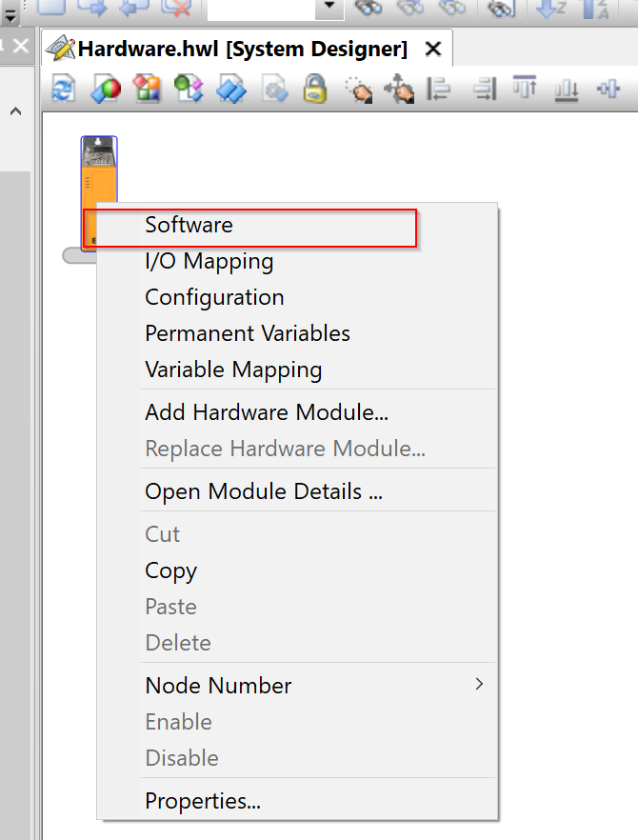This screenshot has width=638, height=840.
Task: Click Delete in the context menu
Action: pyautogui.click(x=297, y=643)
